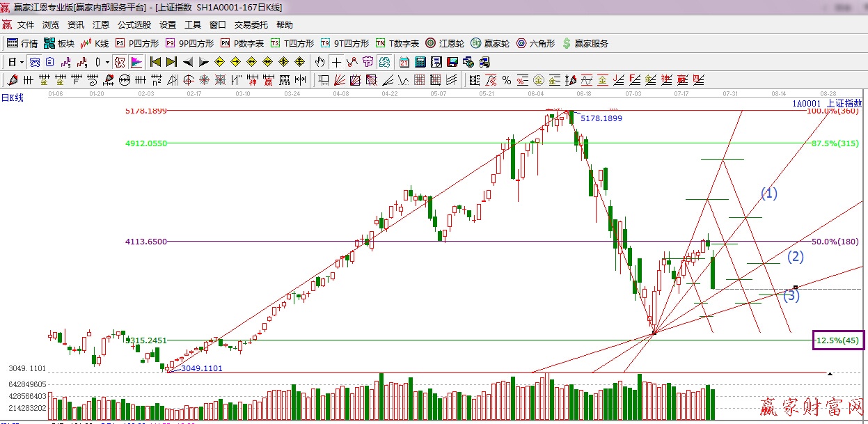The height and width of the screenshot is (424, 868).
Task: Jump to first bar using skip-to-start icon
Action: click(x=155, y=62)
